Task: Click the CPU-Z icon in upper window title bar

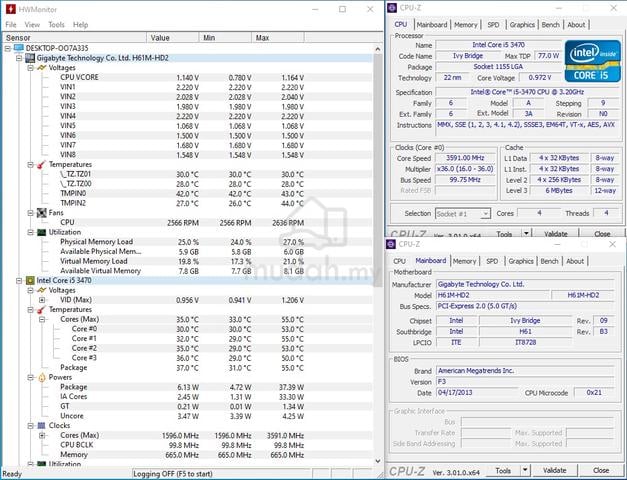Action: 392,8
